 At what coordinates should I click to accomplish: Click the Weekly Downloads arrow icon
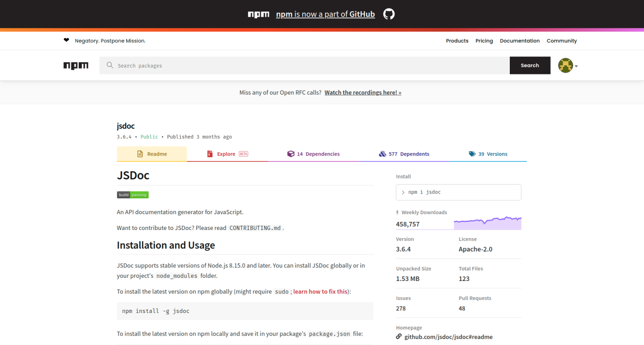[398, 212]
